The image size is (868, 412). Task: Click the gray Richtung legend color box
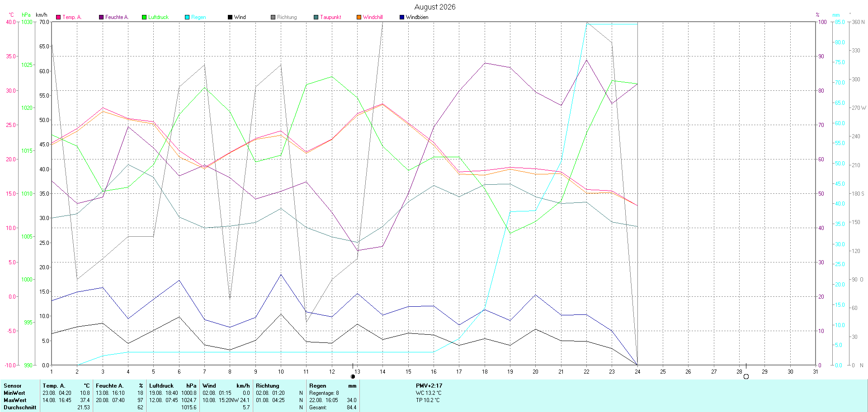click(x=273, y=17)
